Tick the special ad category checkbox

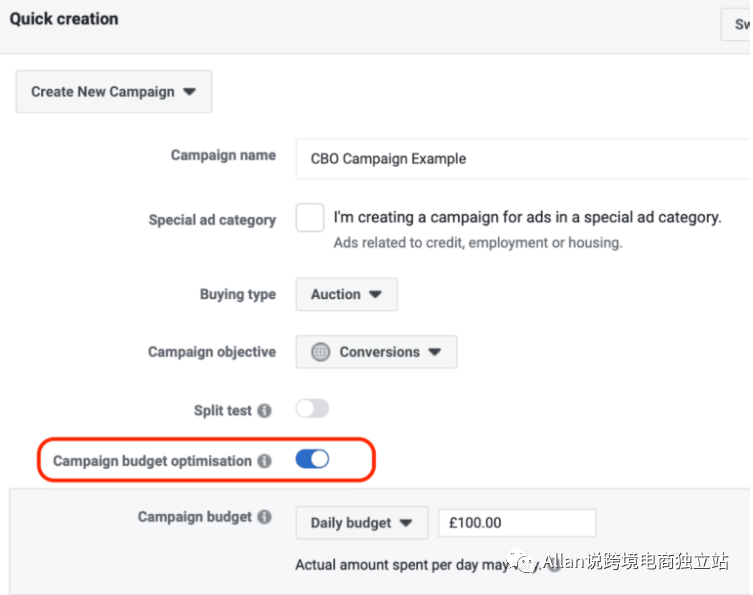(310, 217)
